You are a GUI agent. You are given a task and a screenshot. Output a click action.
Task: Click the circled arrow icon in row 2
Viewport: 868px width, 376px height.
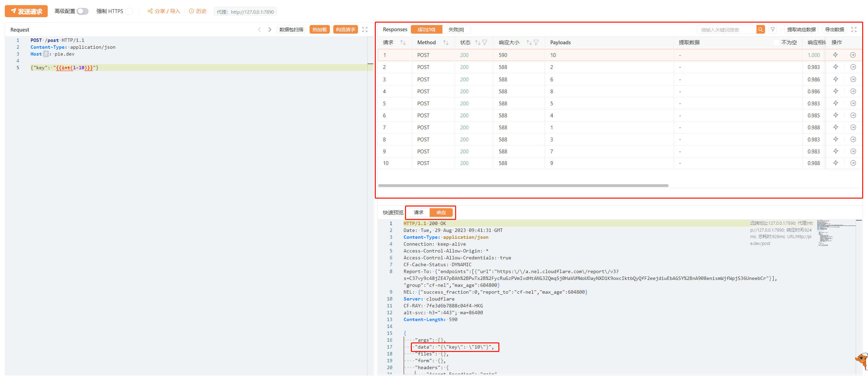(x=853, y=67)
